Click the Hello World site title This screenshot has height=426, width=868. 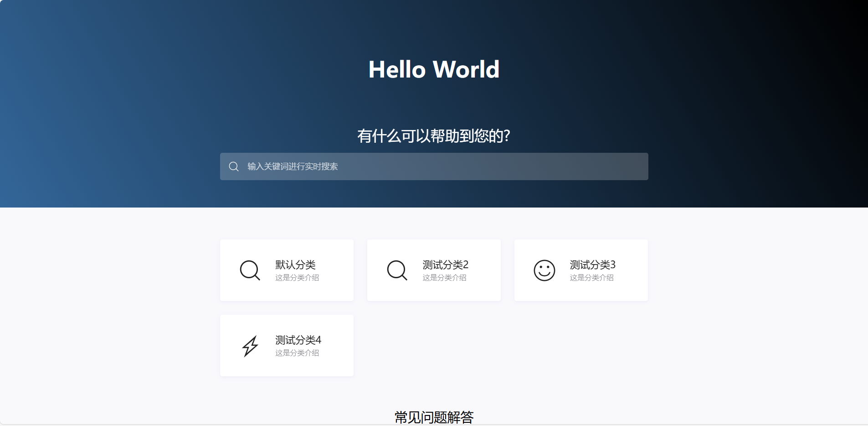434,69
